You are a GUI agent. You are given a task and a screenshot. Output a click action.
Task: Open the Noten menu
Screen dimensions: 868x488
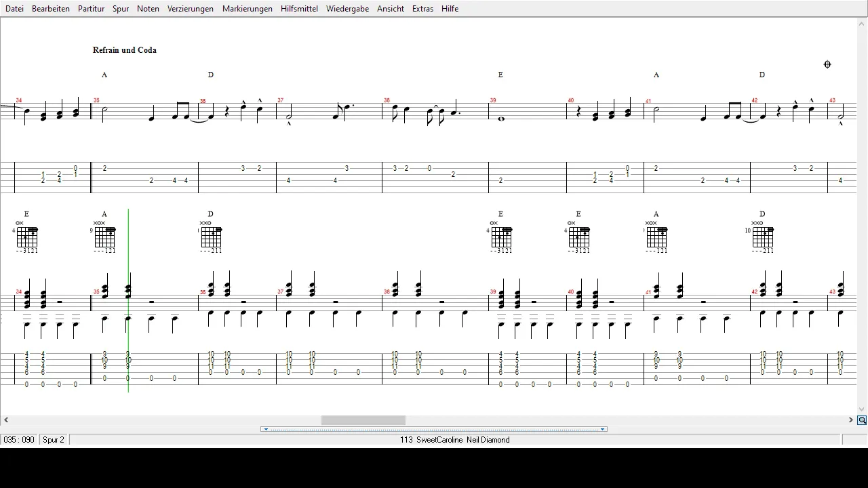pyautogui.click(x=148, y=9)
